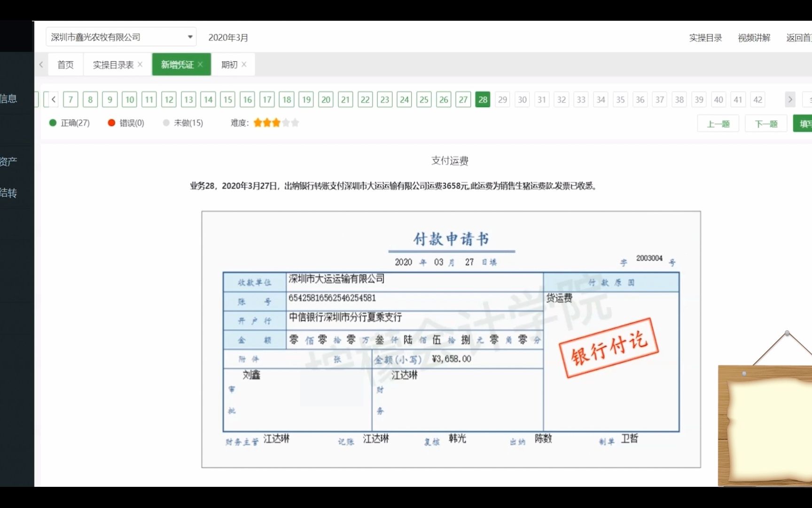Jump to question 27
The width and height of the screenshot is (812, 508).
click(463, 99)
